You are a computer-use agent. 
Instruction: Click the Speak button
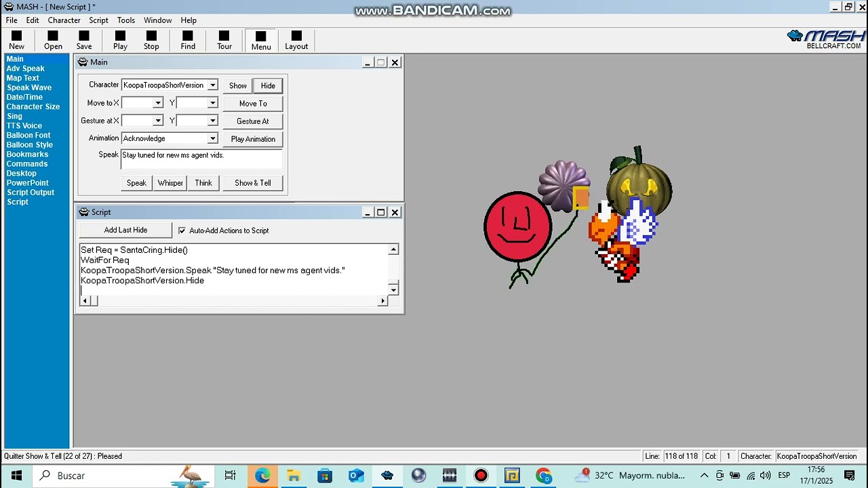click(x=136, y=183)
